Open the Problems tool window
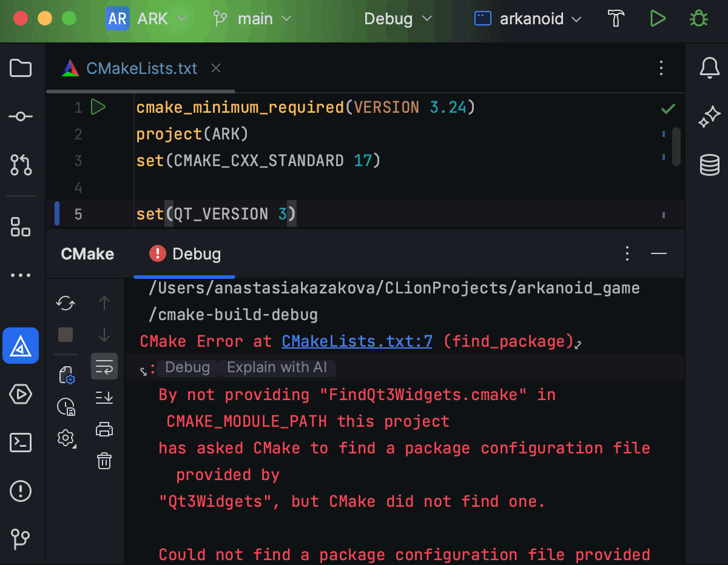Image resolution: width=728 pixels, height=565 pixels. [21, 490]
